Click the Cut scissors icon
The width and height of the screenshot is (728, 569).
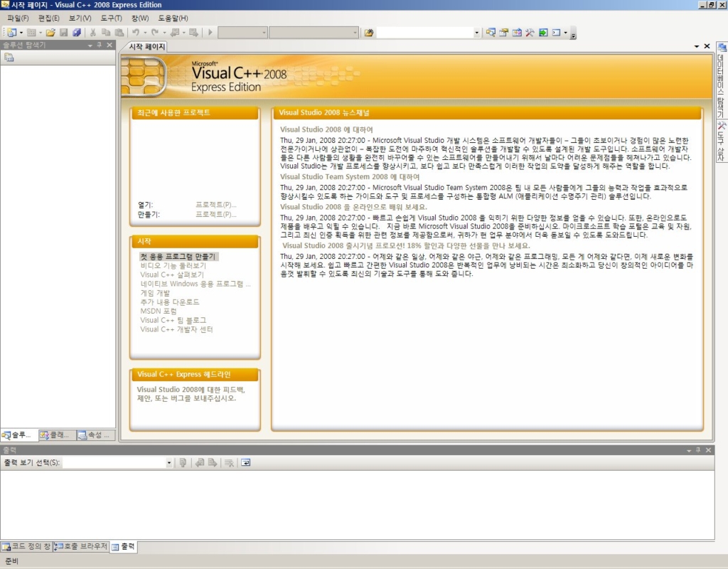pos(93,33)
